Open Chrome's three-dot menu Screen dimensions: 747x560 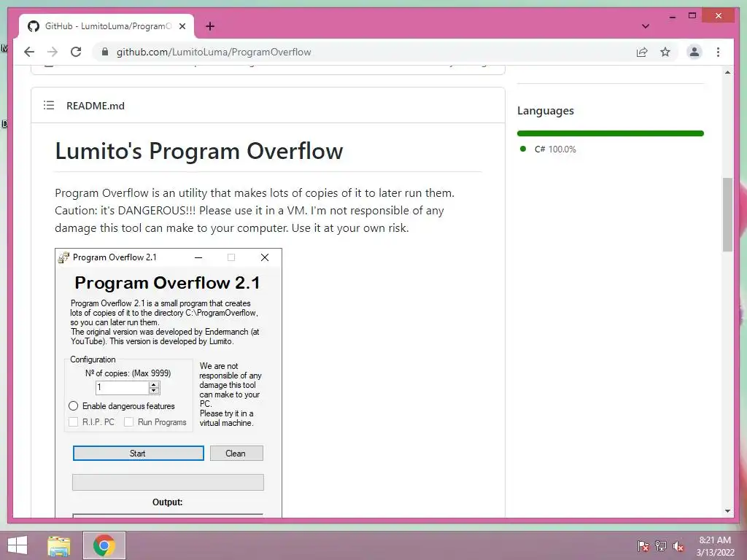click(718, 52)
